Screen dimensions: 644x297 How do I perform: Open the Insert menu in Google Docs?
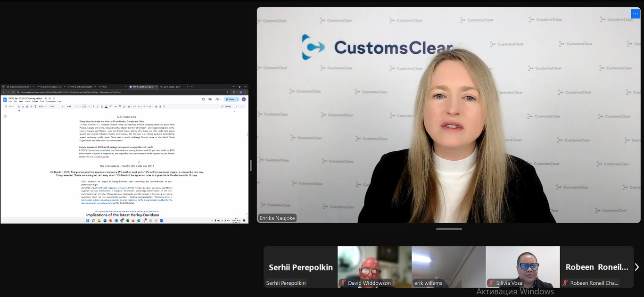click(x=27, y=101)
